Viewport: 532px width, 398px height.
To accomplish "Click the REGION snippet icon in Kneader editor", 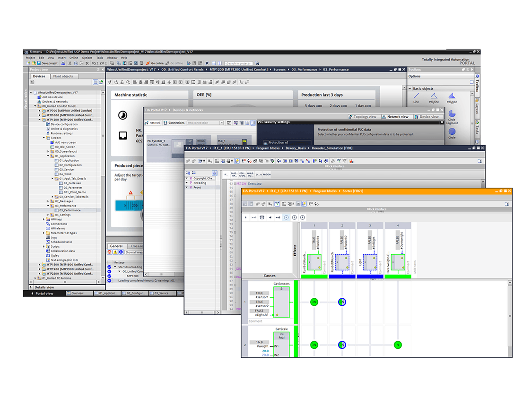I will click(267, 174).
